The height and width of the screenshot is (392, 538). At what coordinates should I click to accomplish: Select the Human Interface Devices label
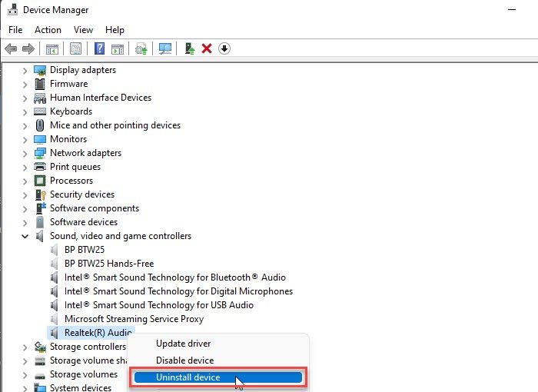pos(101,98)
